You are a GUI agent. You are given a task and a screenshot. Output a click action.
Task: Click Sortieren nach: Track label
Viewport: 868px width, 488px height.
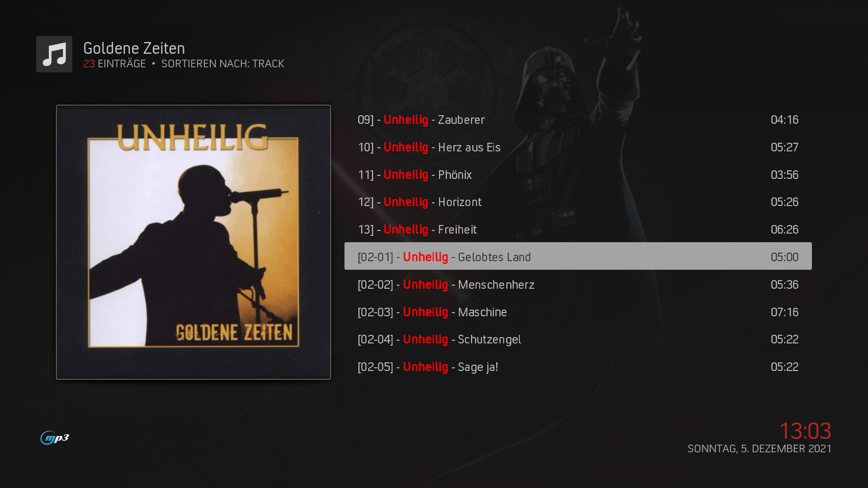pyautogui.click(x=223, y=64)
